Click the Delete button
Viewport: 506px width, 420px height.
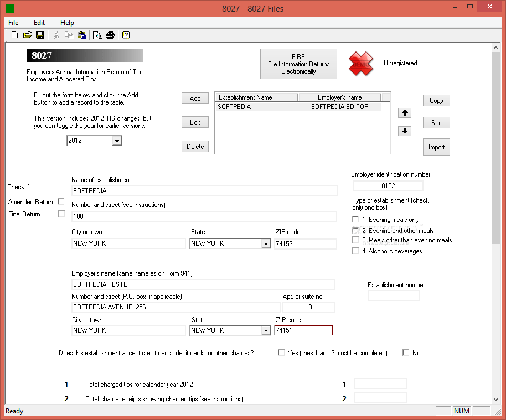pos(195,147)
